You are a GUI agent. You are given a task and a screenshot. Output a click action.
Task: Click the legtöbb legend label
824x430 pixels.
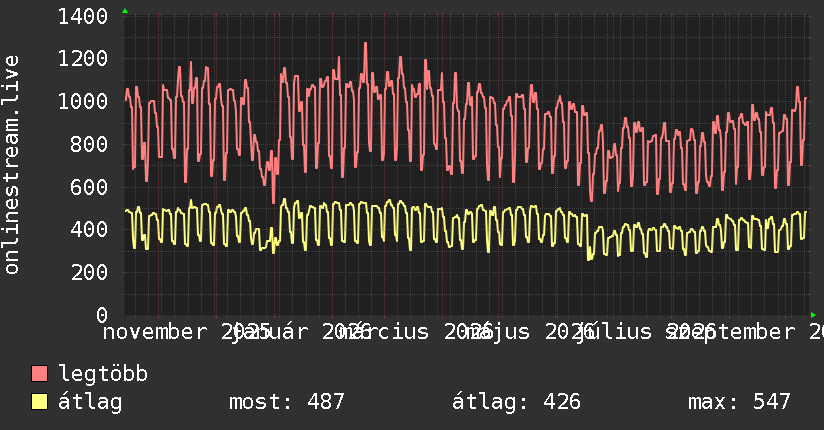pos(103,374)
